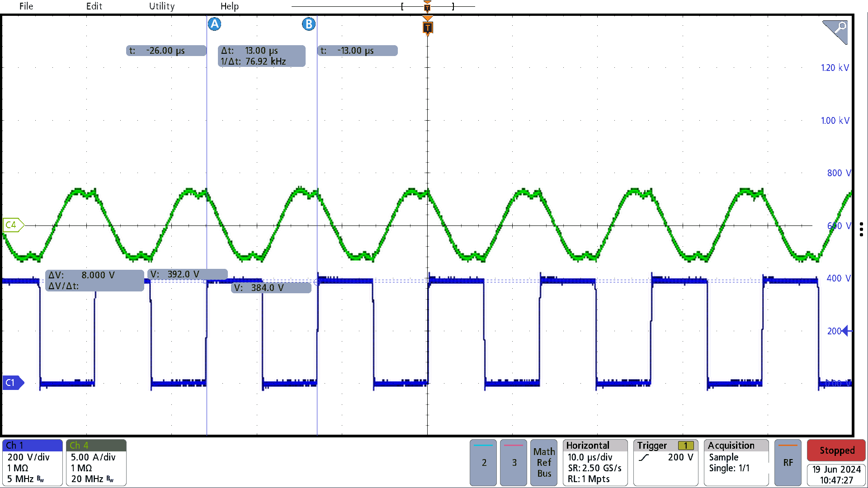Image resolution: width=868 pixels, height=488 pixels.
Task: Toggle the RF channel button
Action: [788, 463]
